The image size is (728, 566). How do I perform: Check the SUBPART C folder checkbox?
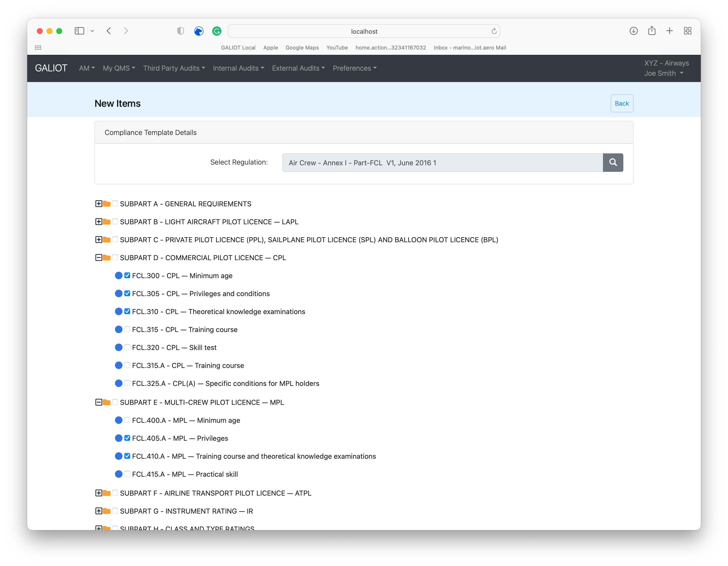click(115, 239)
